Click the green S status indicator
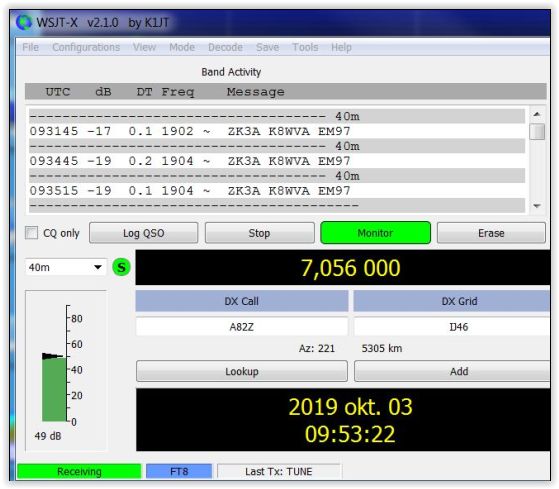The width and height of the screenshot is (559, 489). point(121,267)
